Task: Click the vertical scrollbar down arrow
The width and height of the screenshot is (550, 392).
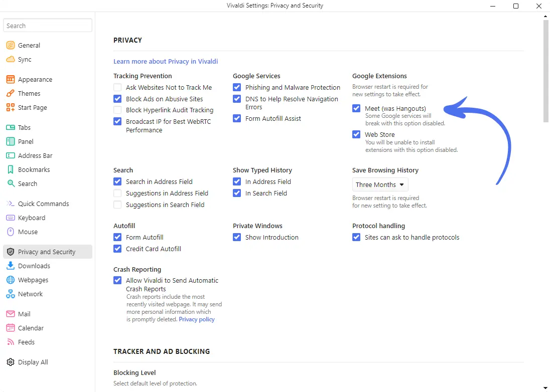Action: point(546,387)
